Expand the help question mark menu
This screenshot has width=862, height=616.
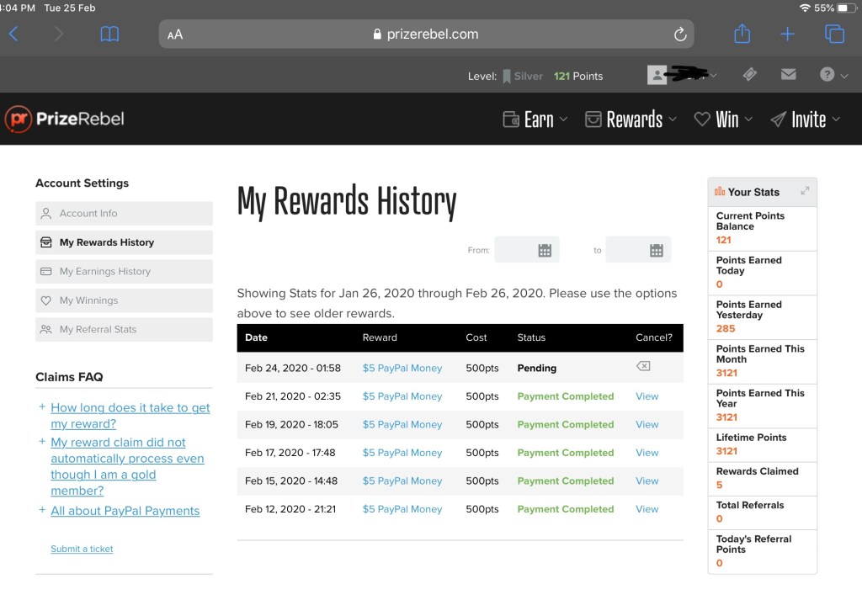[833, 75]
